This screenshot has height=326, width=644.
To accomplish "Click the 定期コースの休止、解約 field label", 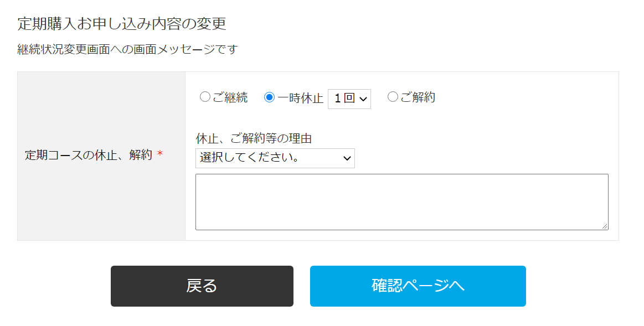I will [88, 156].
